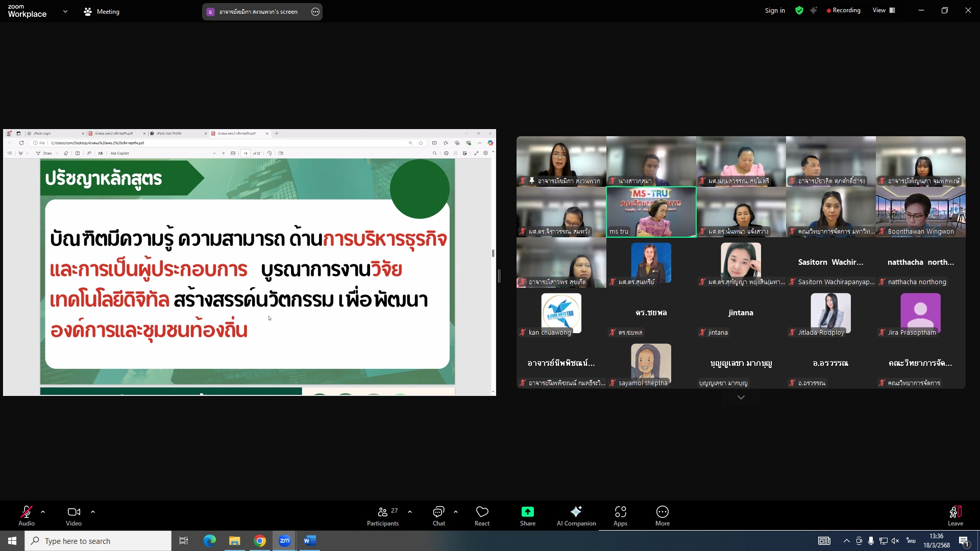
Task: Expand participants options caret
Action: pos(410,511)
